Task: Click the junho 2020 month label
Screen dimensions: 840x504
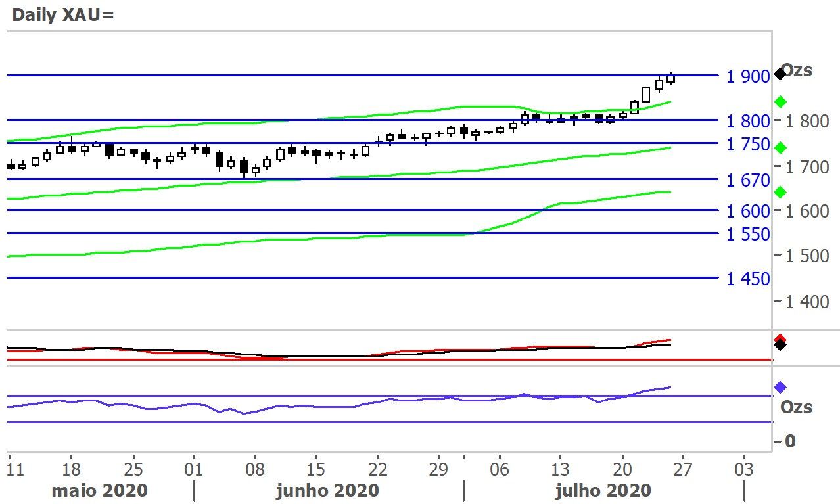Action: (x=327, y=490)
